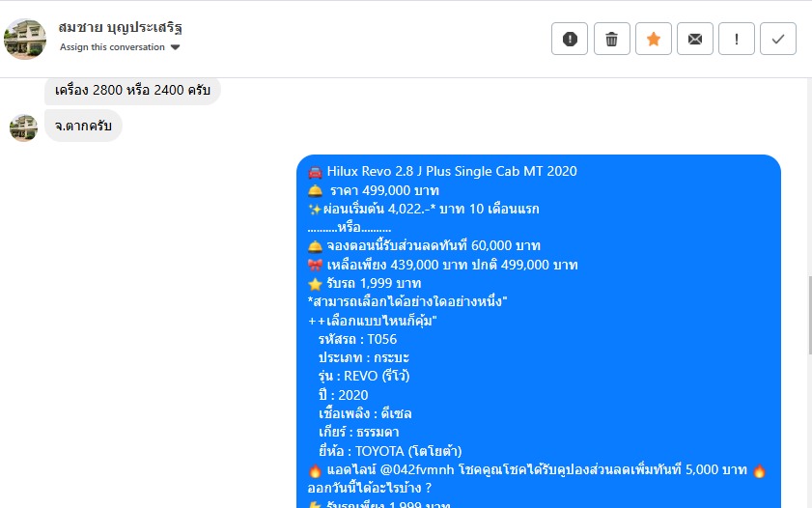Select message เครื่อง 2800 หรือ 2400 ครับ

point(132,90)
